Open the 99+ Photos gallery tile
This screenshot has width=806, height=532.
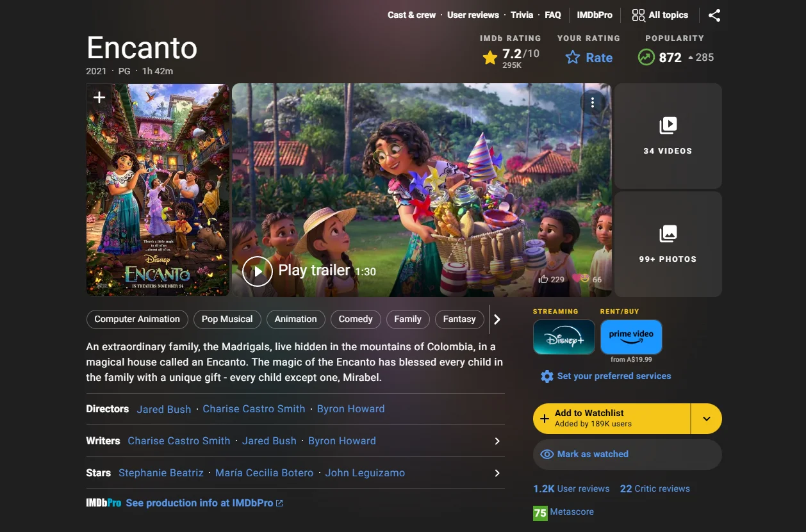[668, 244]
